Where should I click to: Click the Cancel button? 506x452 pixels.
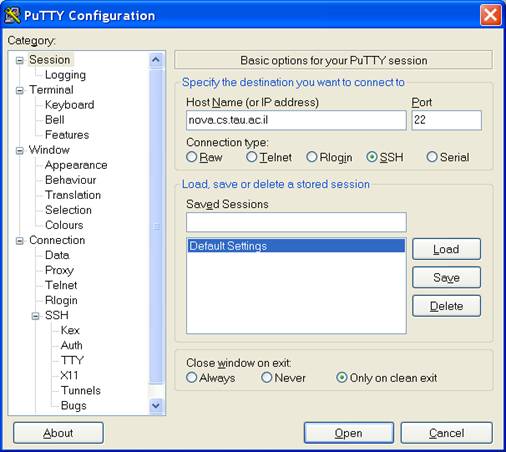(446, 433)
